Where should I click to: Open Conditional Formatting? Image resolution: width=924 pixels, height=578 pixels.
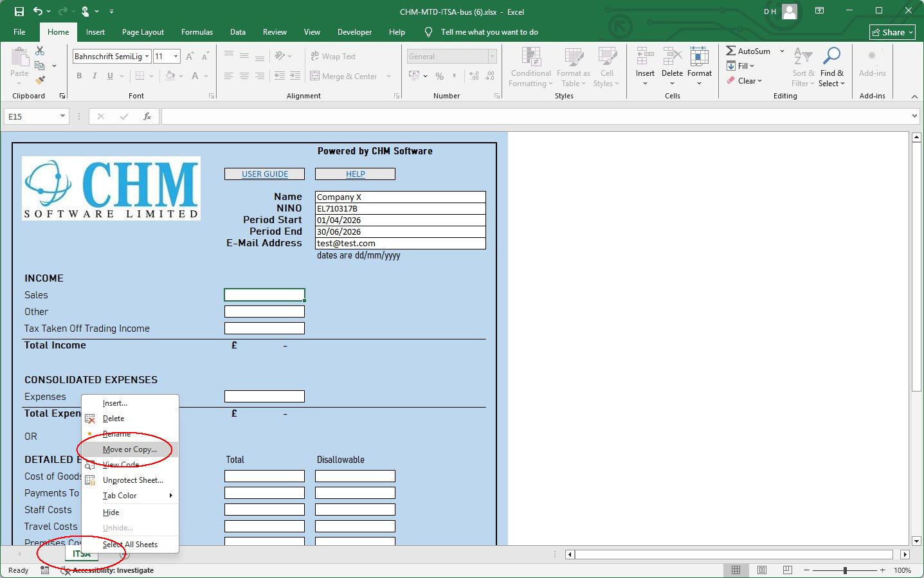(531, 67)
